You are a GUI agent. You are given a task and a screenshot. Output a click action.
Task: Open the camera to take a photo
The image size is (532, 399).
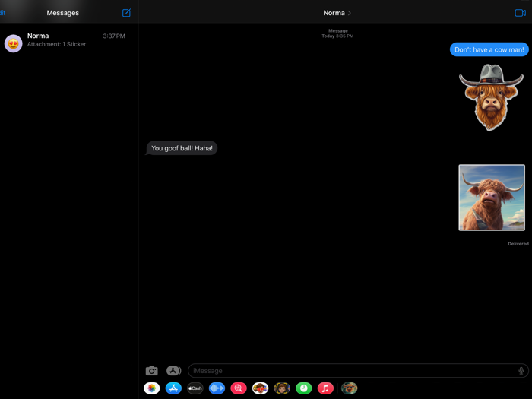152,371
